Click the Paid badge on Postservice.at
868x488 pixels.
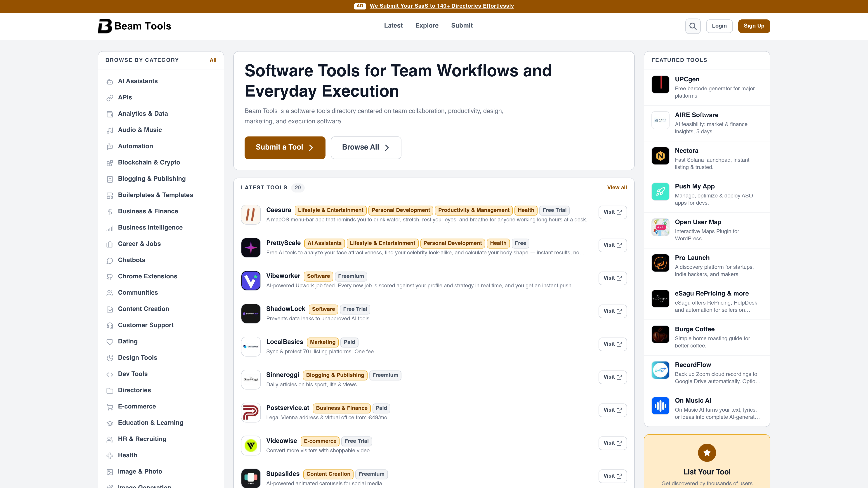[381, 408]
